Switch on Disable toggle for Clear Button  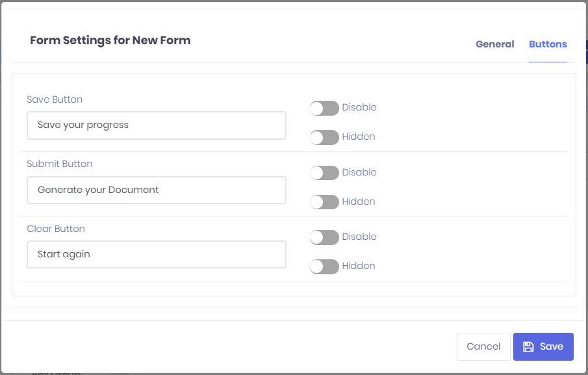(x=324, y=237)
